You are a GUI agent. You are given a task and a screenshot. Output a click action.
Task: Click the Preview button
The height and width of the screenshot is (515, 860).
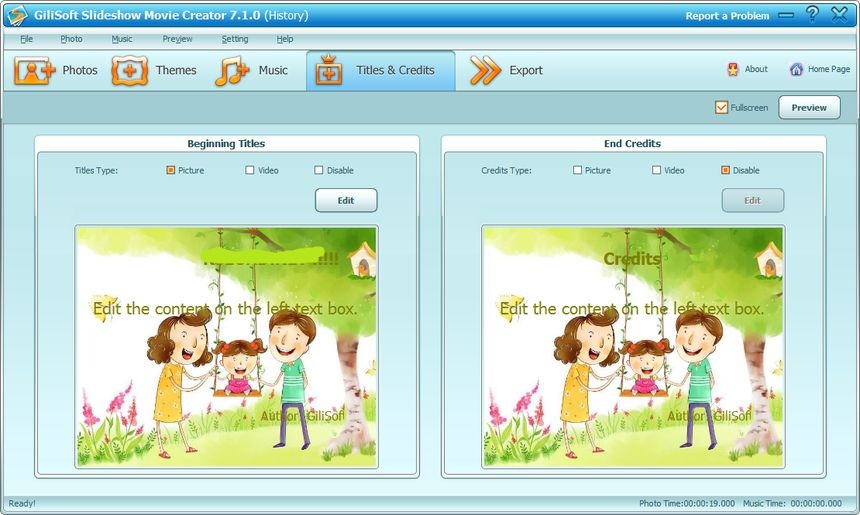[x=809, y=107]
